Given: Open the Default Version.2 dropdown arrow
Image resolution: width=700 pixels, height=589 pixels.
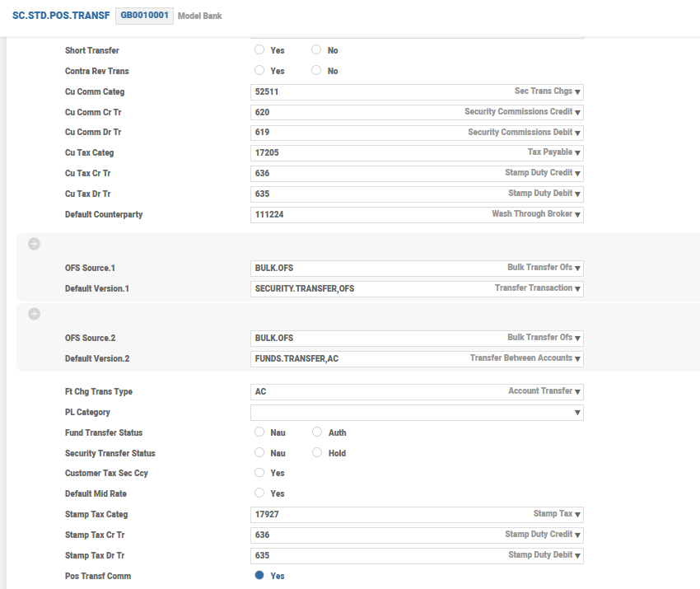Looking at the screenshot, I should tap(578, 359).
